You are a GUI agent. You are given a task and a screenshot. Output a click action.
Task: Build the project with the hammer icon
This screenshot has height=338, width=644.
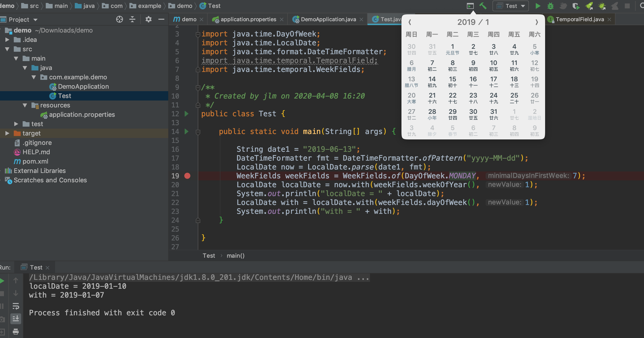[483, 6]
